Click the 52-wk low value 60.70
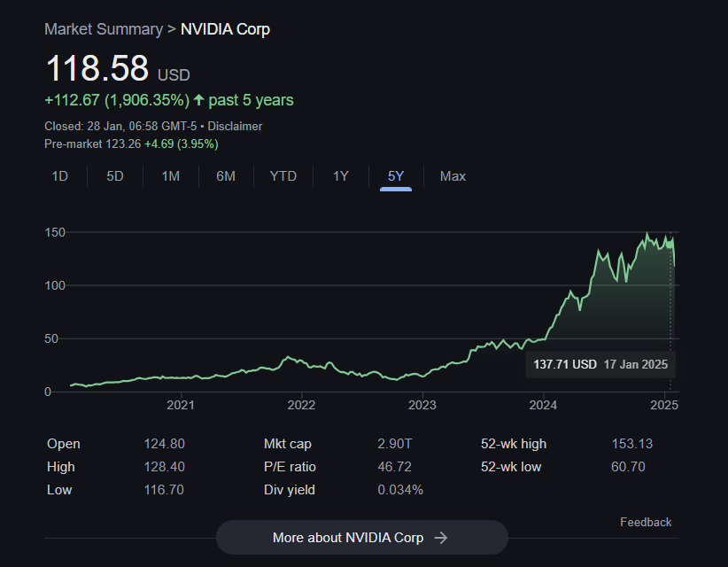The height and width of the screenshot is (567, 728). point(628,467)
